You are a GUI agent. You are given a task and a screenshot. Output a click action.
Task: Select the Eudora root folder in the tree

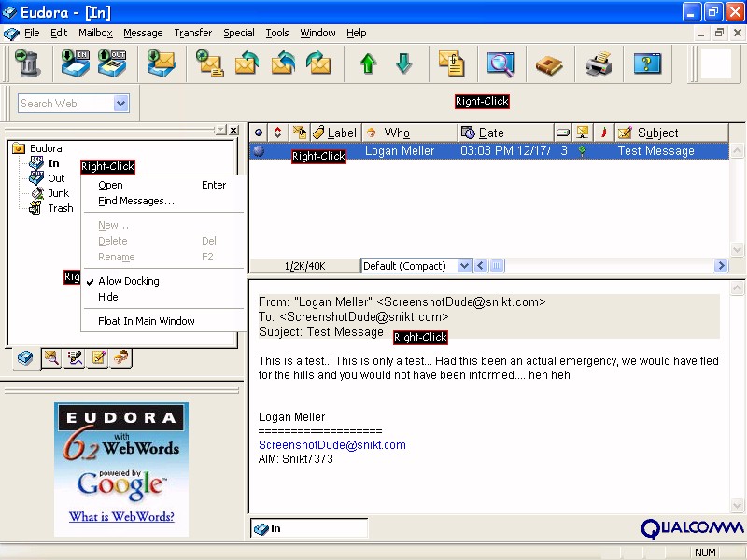(46, 148)
